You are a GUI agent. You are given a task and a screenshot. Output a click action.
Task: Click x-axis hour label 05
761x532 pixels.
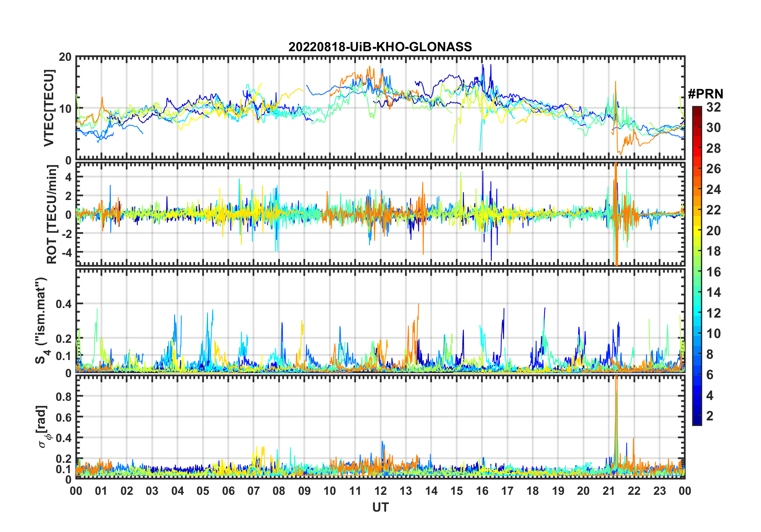click(x=203, y=491)
